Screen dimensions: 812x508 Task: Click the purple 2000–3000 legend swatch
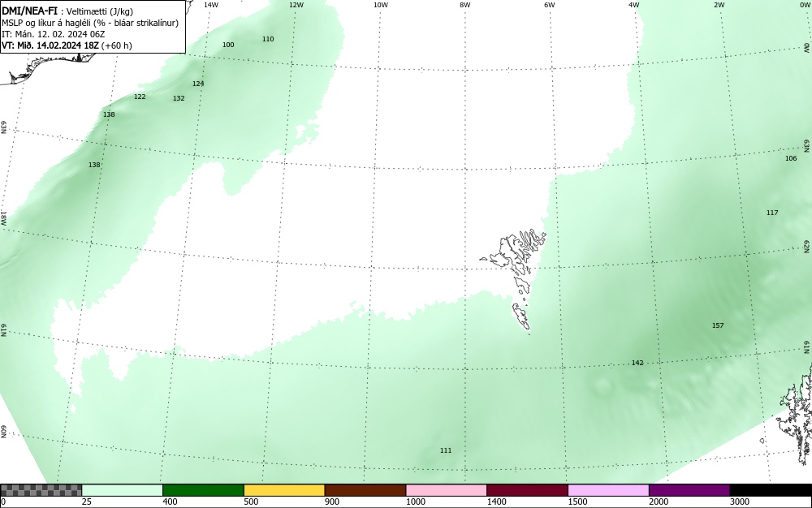coord(689,490)
